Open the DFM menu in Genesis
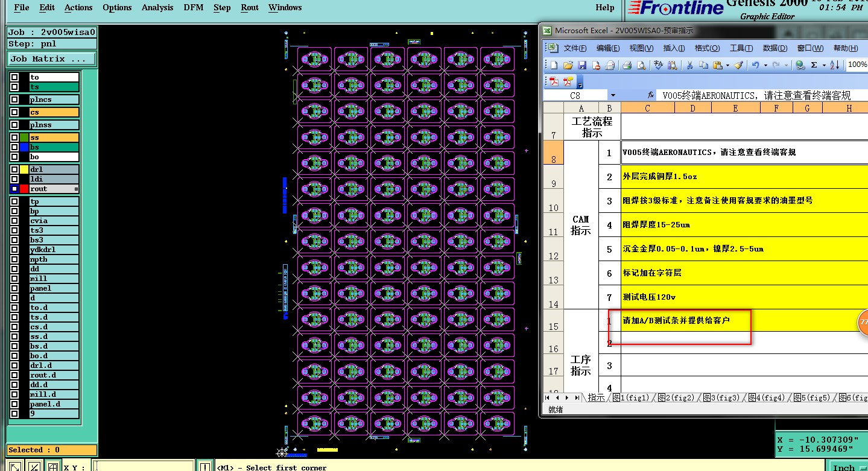This screenshot has height=471, width=868. [194, 7]
